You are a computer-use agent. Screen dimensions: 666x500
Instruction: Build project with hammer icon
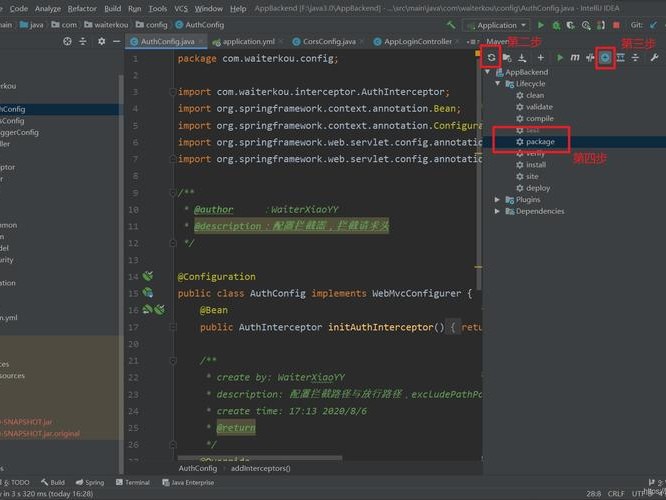tap(451, 25)
